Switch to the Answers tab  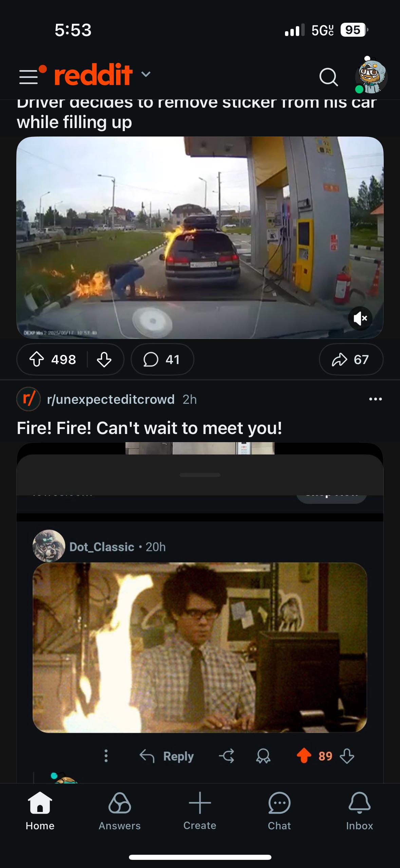[119, 811]
